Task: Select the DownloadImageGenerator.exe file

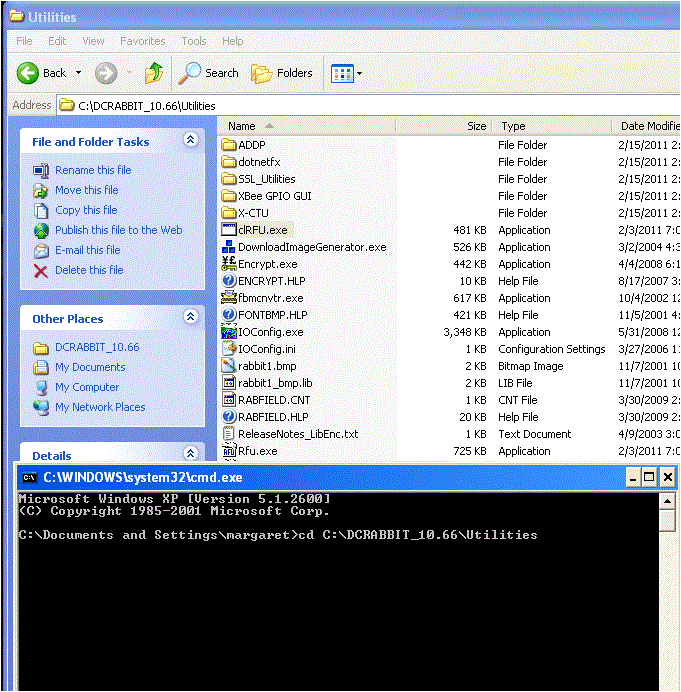Action: pos(311,247)
